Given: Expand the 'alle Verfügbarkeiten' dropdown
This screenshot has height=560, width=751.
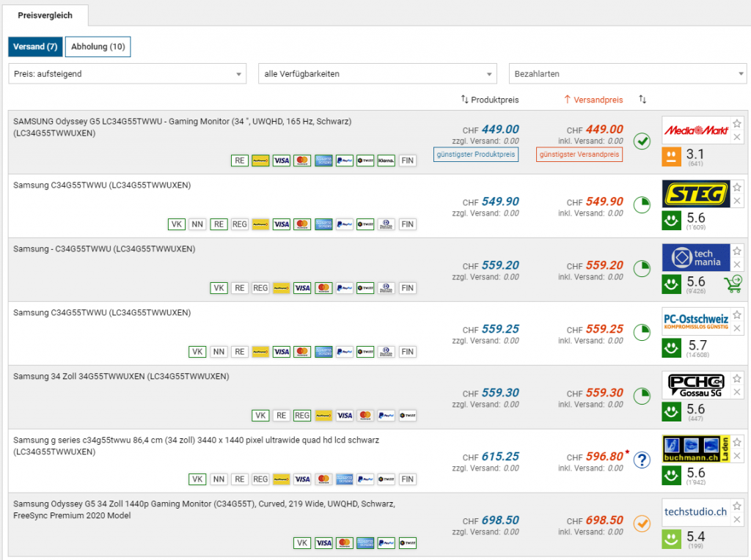Looking at the screenshot, I should [378, 74].
